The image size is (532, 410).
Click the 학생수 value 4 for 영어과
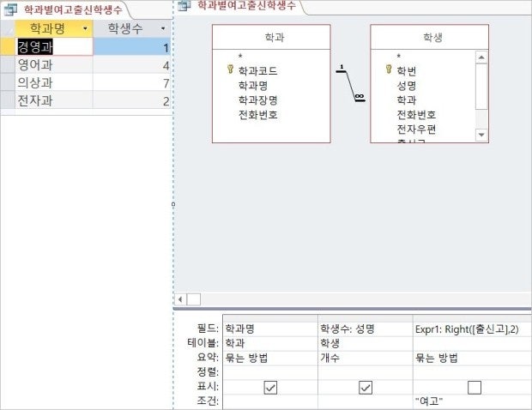click(x=131, y=64)
